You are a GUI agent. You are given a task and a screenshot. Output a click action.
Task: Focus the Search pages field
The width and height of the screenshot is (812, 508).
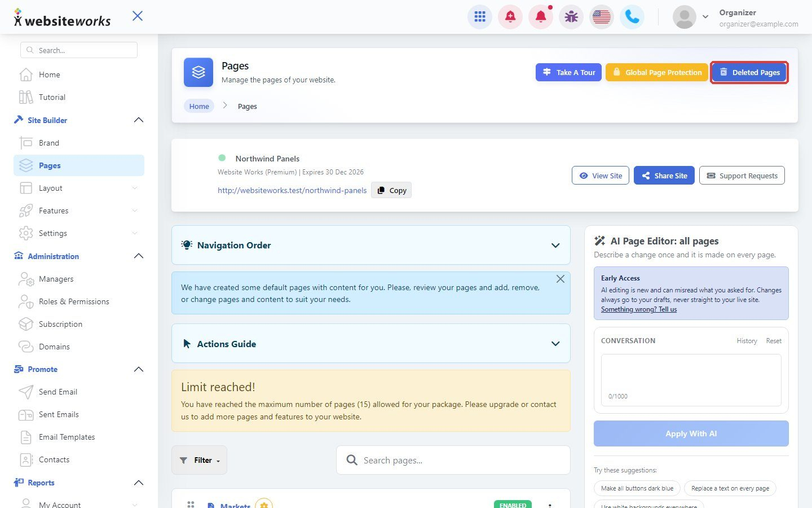tap(453, 460)
